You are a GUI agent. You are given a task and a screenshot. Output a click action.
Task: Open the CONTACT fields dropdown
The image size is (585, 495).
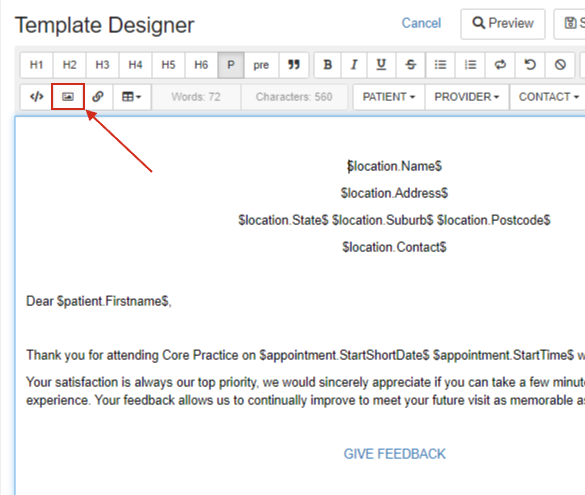pyautogui.click(x=548, y=97)
